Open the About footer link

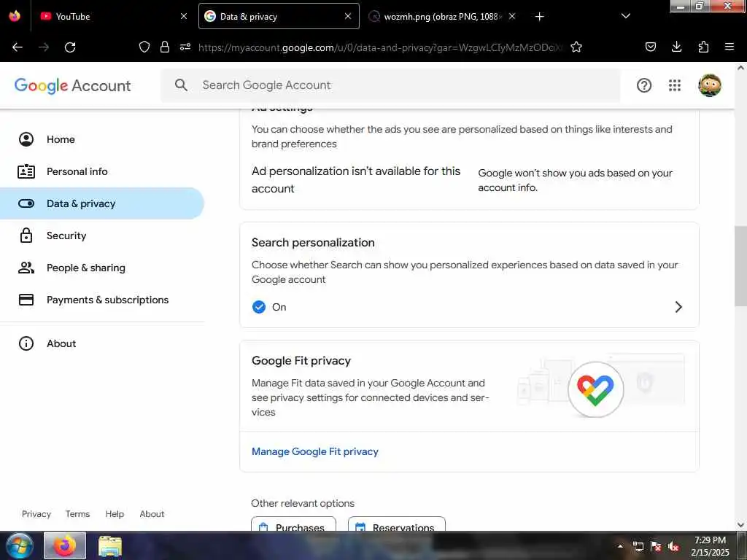pos(152,514)
